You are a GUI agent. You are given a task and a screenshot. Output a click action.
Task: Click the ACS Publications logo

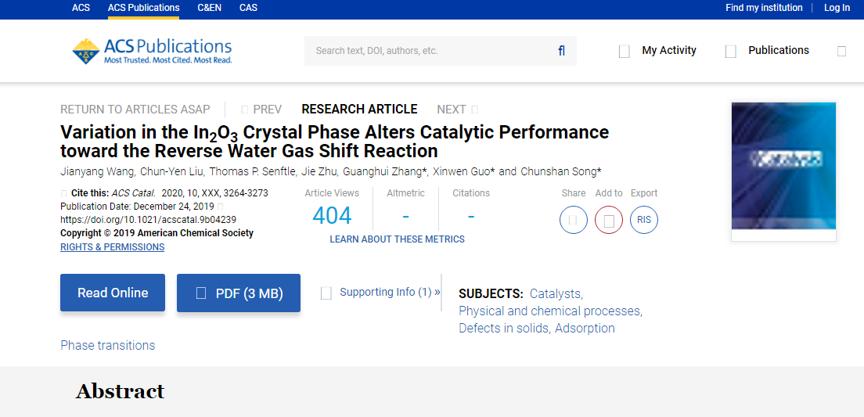click(x=151, y=51)
